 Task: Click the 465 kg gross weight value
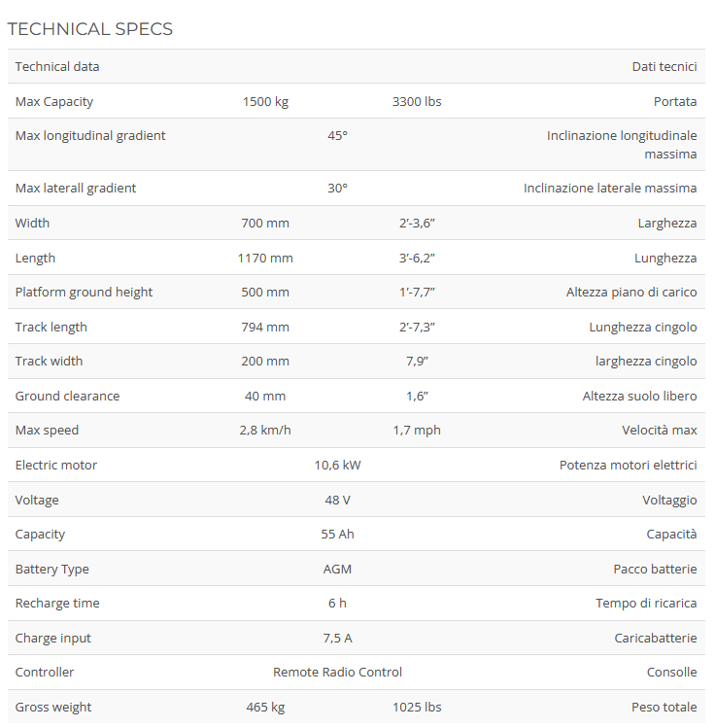coord(265,708)
